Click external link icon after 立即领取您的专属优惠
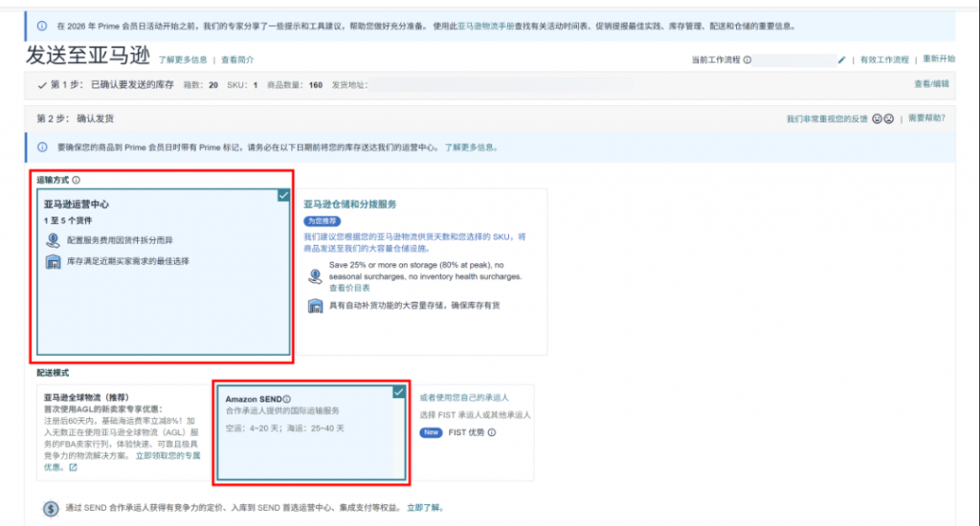Image resolution: width=980 pixels, height=526 pixels. click(73, 468)
